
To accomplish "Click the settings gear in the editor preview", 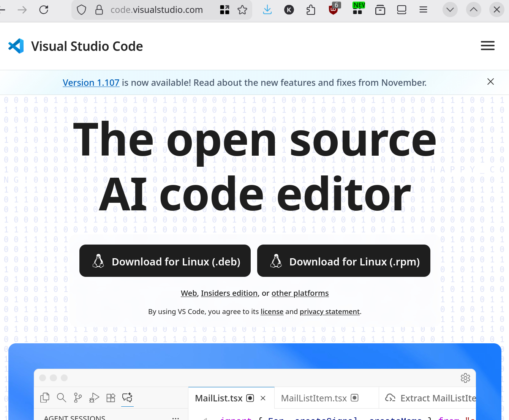I will (465, 378).
